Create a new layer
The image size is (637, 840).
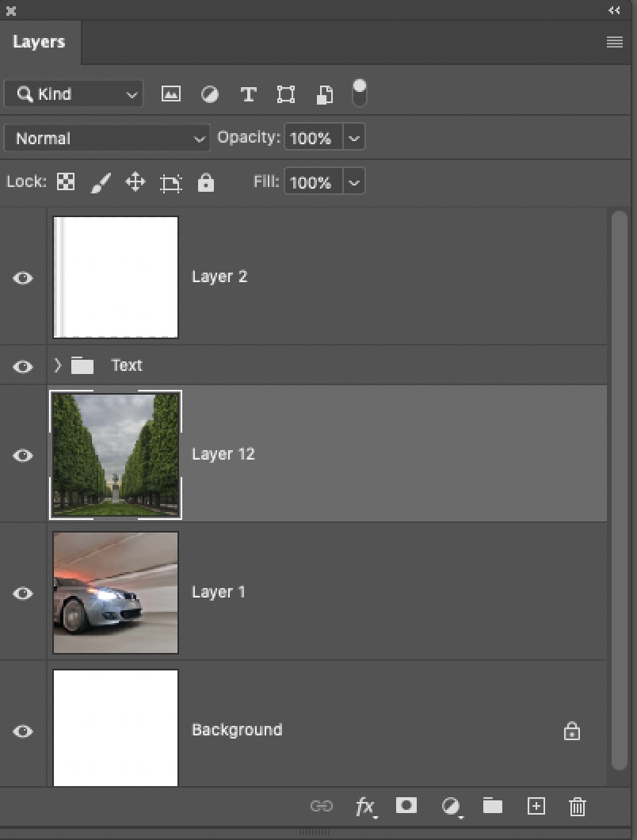536,806
